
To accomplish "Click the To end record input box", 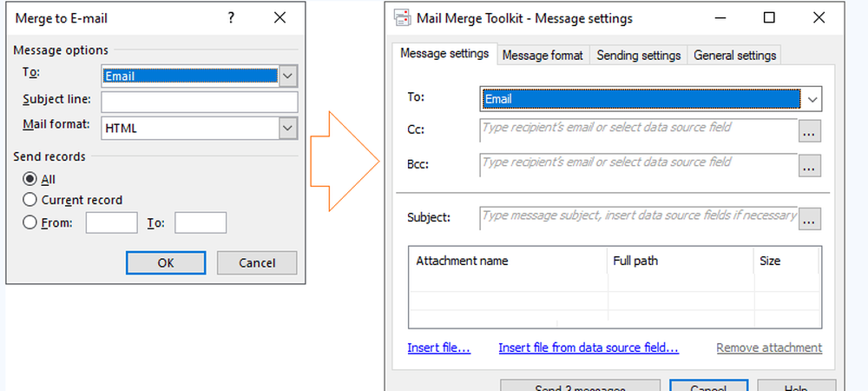I will pyautogui.click(x=201, y=222).
